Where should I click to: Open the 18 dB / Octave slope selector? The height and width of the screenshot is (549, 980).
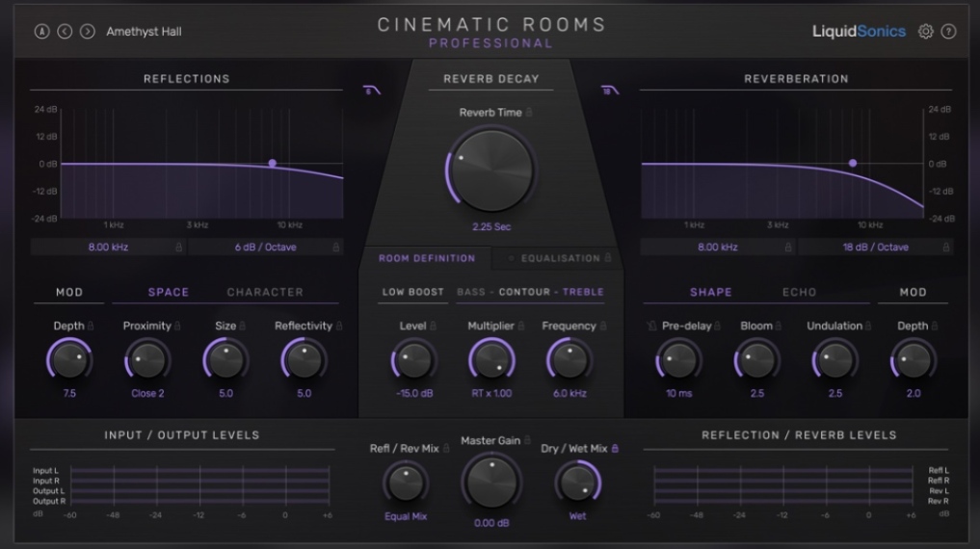[x=876, y=248]
